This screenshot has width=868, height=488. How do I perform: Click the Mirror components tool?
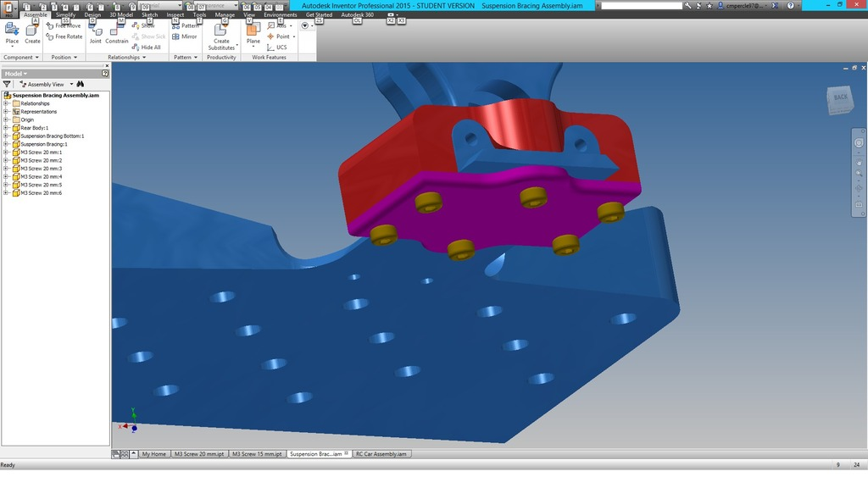tap(184, 36)
